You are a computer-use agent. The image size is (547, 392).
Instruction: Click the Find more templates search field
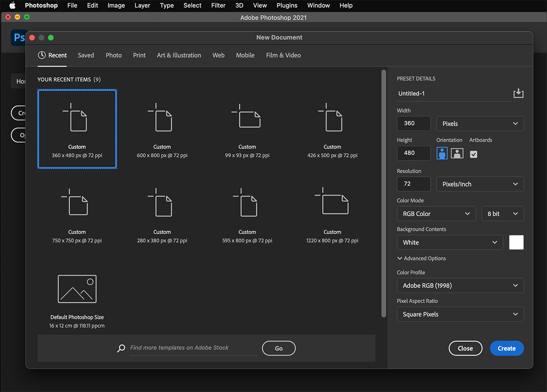click(193, 348)
